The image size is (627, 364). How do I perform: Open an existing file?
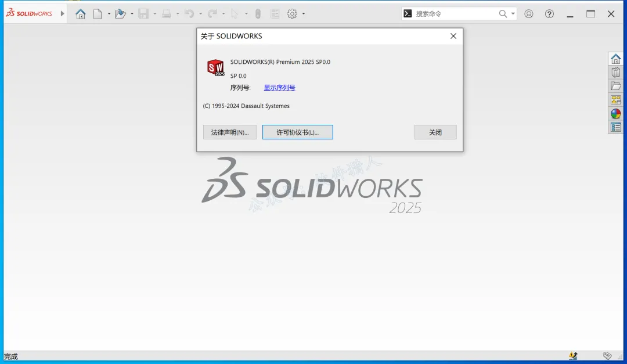[120, 14]
